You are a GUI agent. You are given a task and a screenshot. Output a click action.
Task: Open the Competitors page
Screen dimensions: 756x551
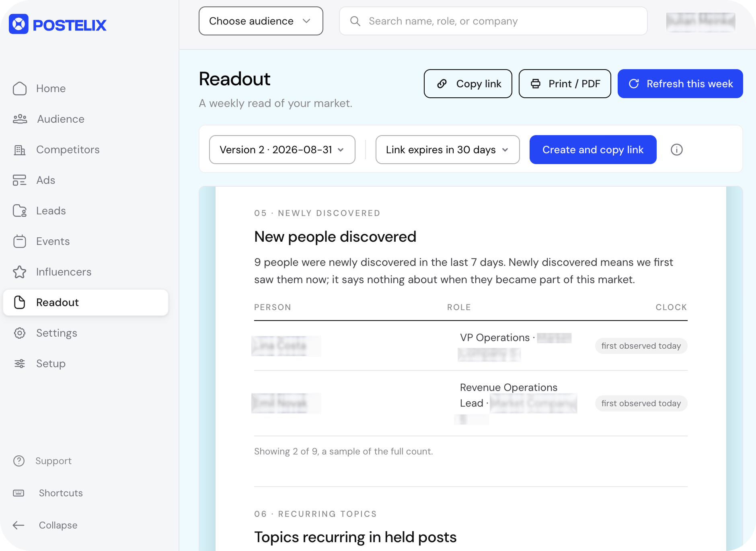[x=68, y=150]
